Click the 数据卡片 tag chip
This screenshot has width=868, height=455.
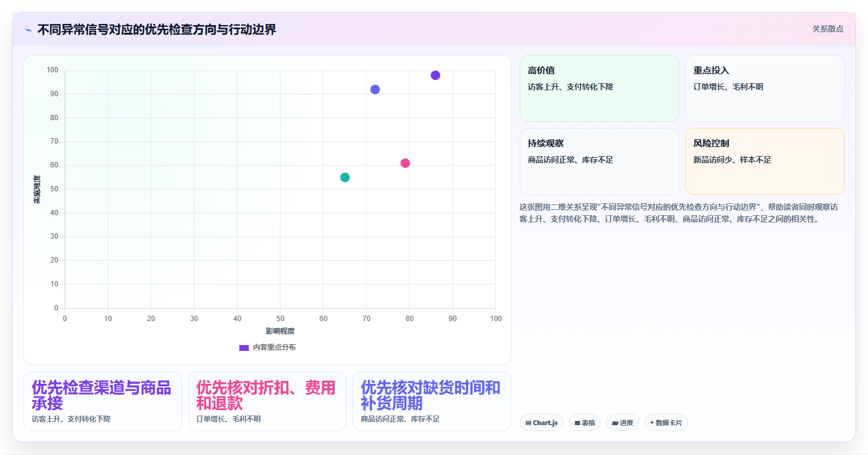(666, 423)
